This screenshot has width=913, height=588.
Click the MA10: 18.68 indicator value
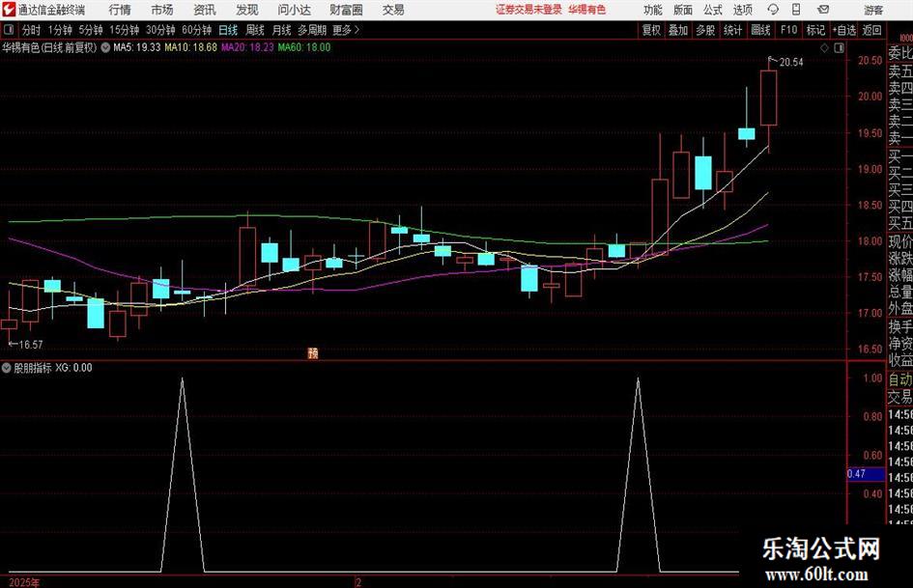coord(191,47)
